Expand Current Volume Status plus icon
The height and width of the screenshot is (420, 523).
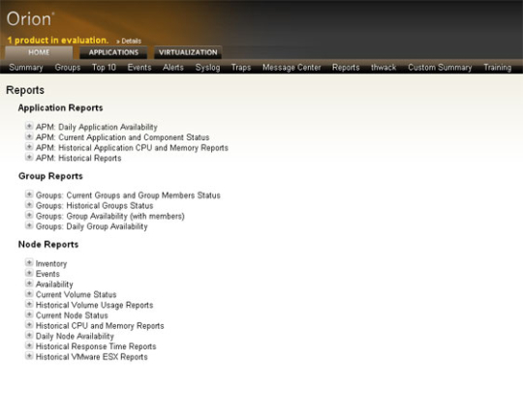[x=29, y=293]
